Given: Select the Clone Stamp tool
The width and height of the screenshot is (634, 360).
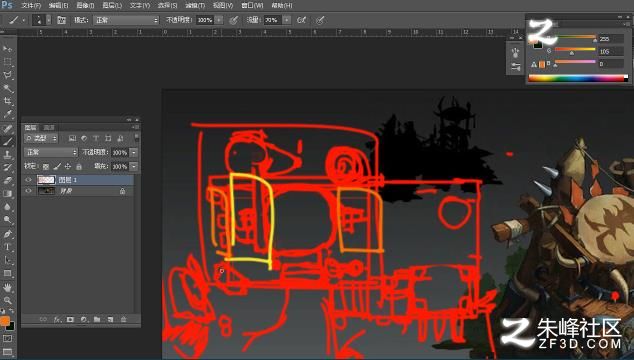Looking at the screenshot, I should (x=7, y=155).
